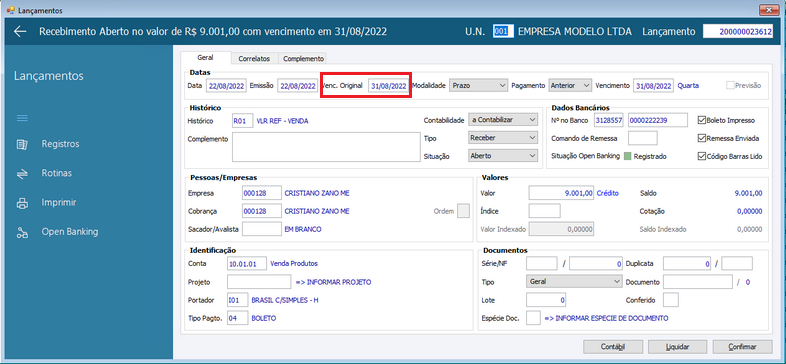Open the Pagamento dropdown showing Anterior
The height and width of the screenshot is (364, 786).
coord(570,86)
